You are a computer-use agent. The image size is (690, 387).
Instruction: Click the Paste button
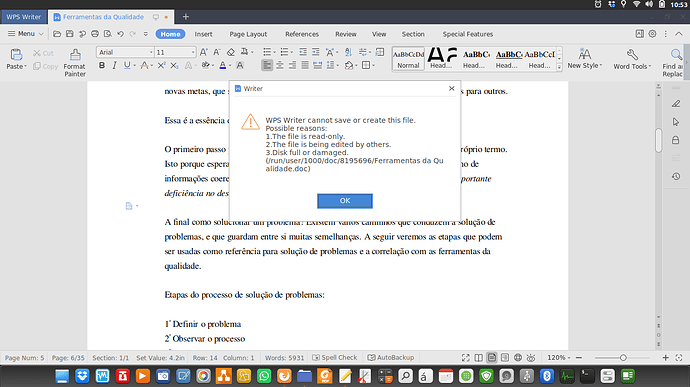(x=16, y=59)
